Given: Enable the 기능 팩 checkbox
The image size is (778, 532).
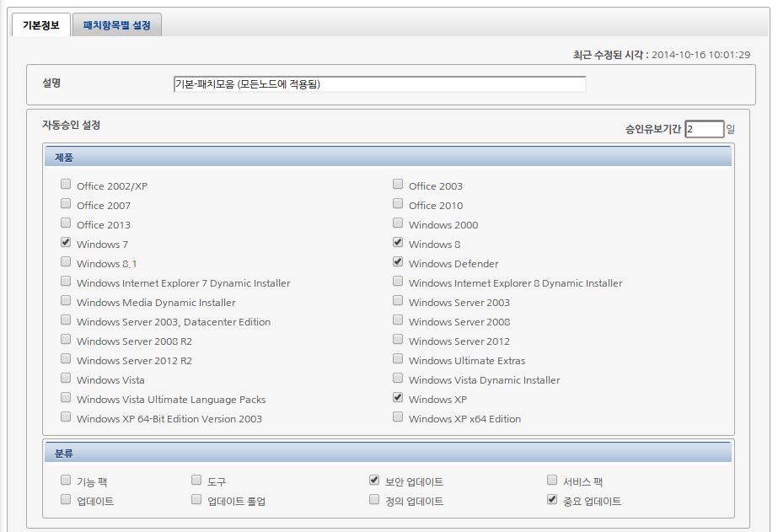Looking at the screenshot, I should 65,479.
